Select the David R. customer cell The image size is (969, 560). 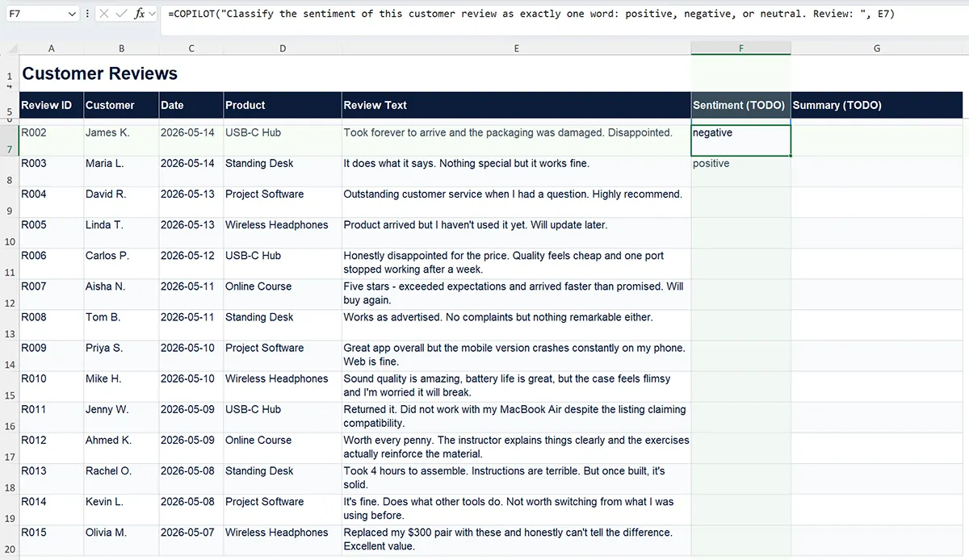[121, 203]
